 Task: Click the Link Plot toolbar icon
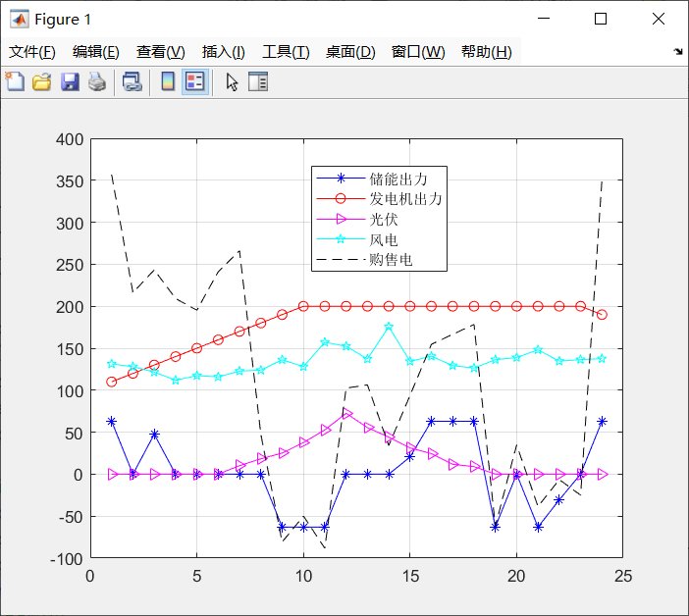(132, 82)
